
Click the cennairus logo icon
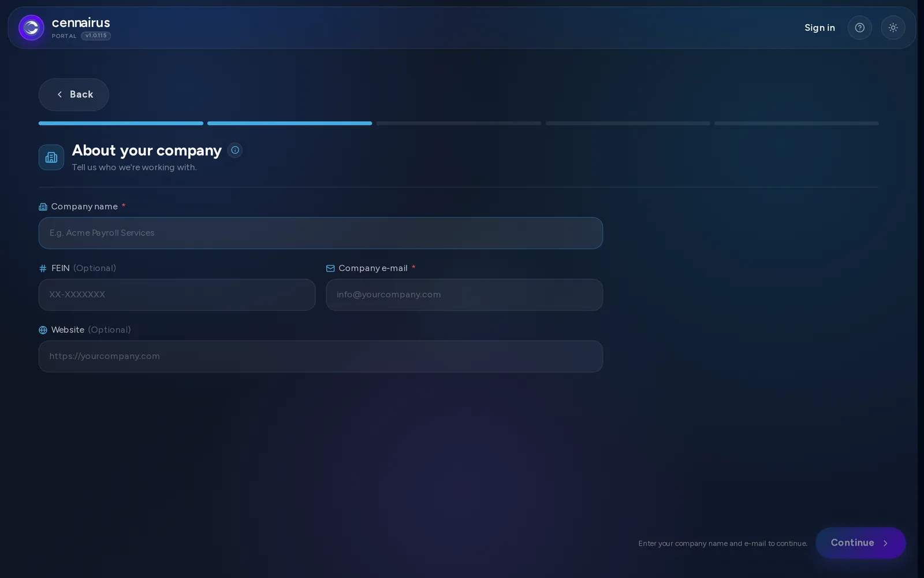[31, 28]
